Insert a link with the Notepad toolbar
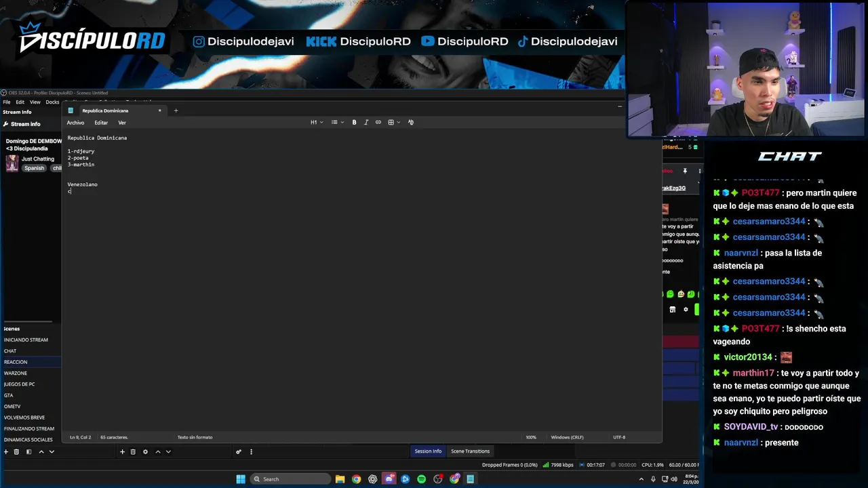 [x=378, y=123]
